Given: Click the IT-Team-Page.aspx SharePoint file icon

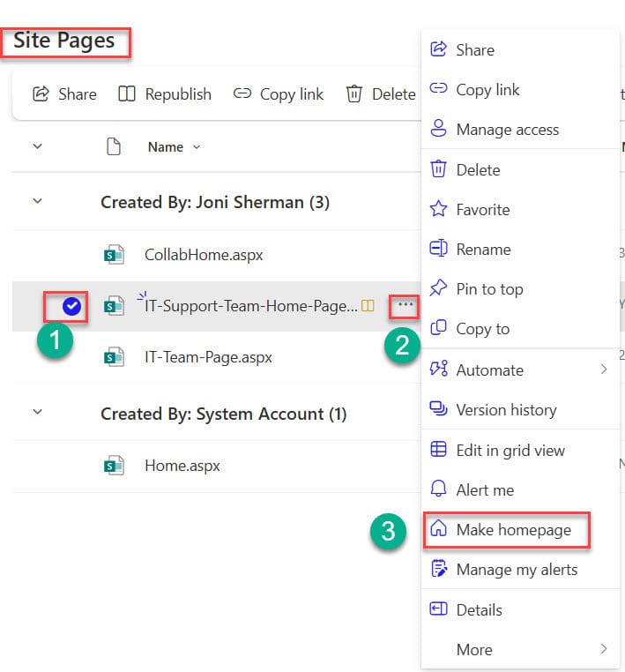Looking at the screenshot, I should pos(114,356).
